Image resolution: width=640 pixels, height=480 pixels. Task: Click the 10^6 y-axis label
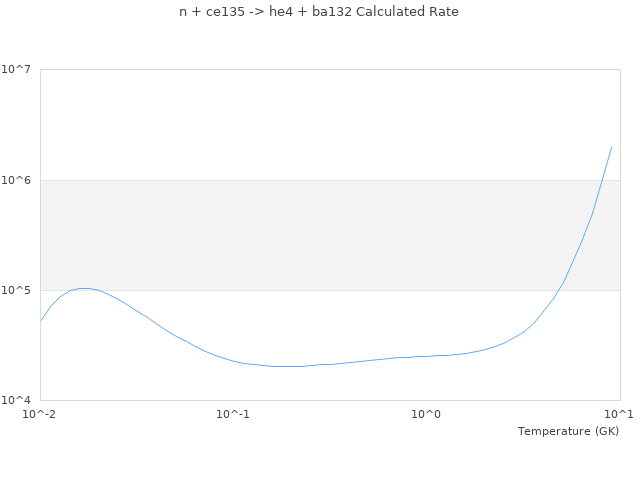[20, 180]
